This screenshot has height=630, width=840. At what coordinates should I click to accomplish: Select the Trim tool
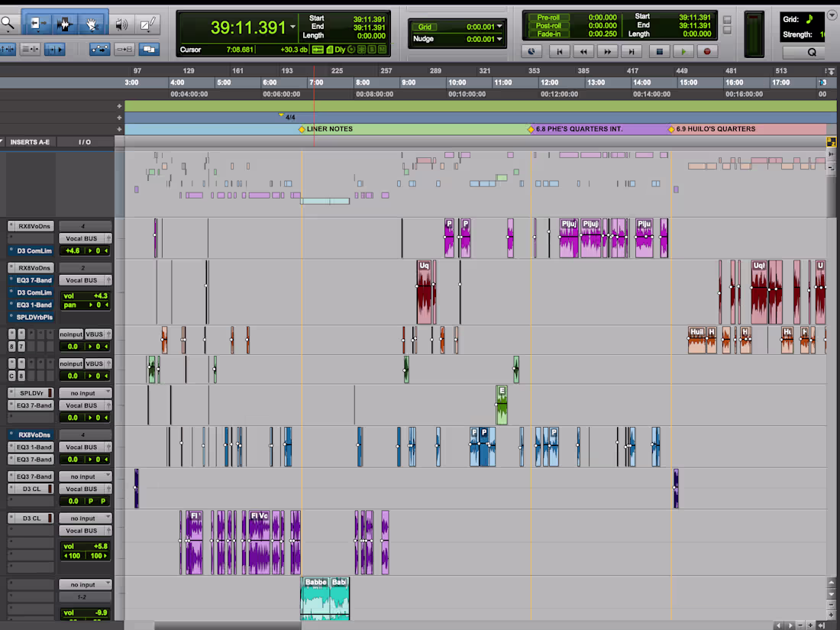pos(38,24)
